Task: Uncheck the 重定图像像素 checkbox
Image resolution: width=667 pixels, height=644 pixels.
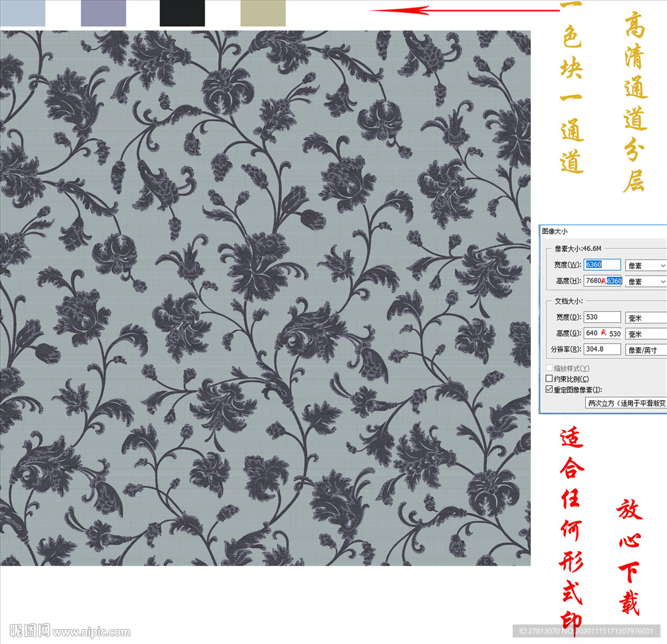Action: pyautogui.click(x=549, y=389)
